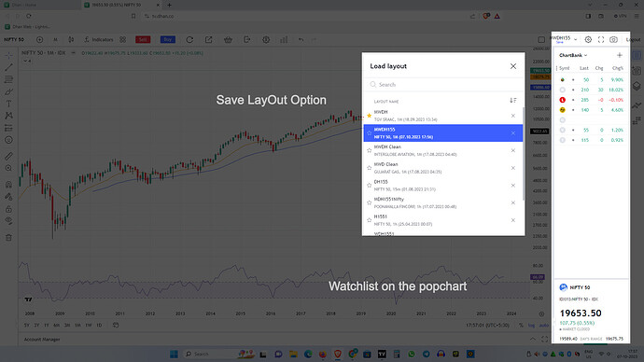Load the MWD Clean layout
The height and width of the screenshot is (362, 644).
coord(442,168)
